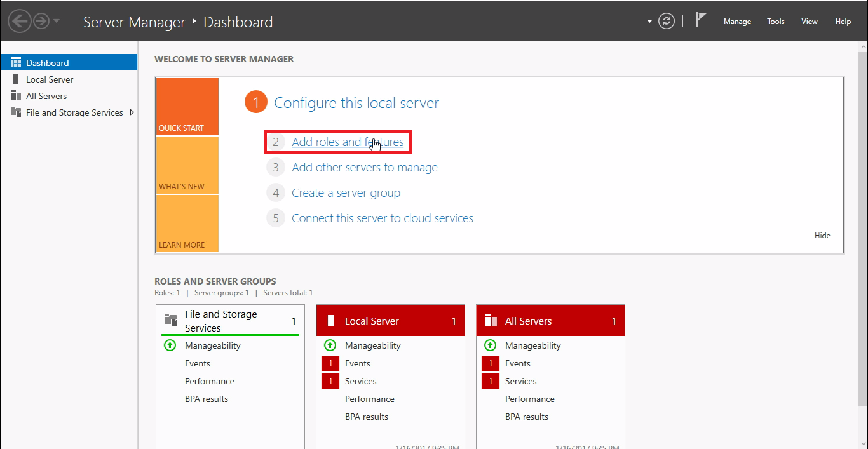Open the Tools menu

(x=776, y=22)
